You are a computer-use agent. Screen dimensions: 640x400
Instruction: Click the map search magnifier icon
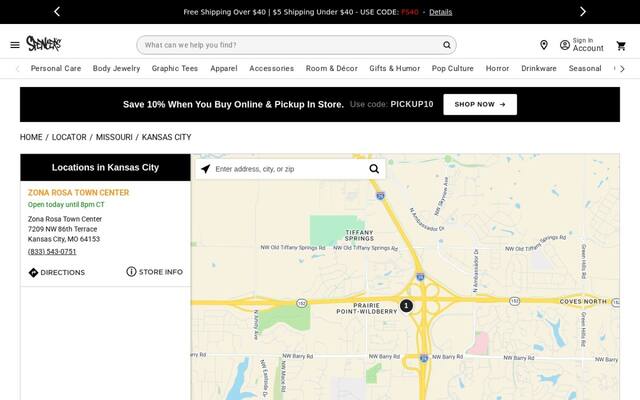[x=374, y=169]
